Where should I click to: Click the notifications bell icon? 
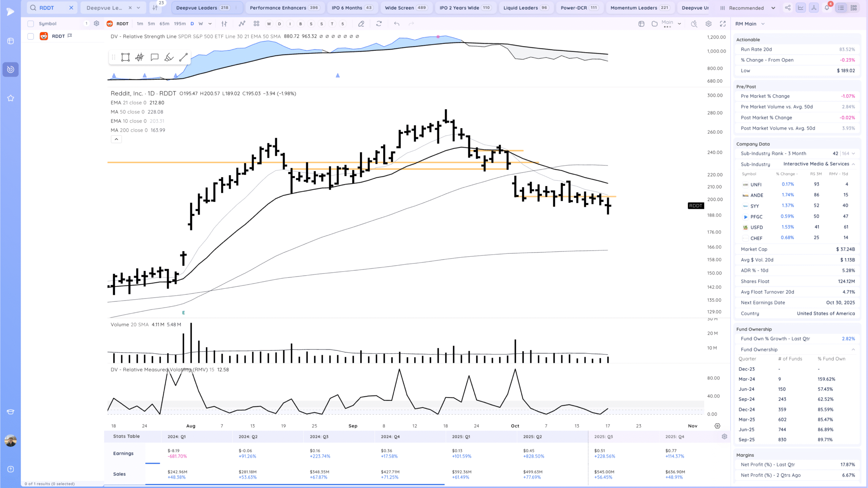tap(827, 8)
